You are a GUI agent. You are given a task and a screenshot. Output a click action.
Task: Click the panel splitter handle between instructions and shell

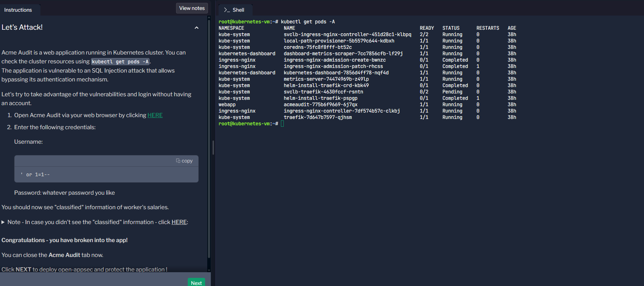coord(213,147)
